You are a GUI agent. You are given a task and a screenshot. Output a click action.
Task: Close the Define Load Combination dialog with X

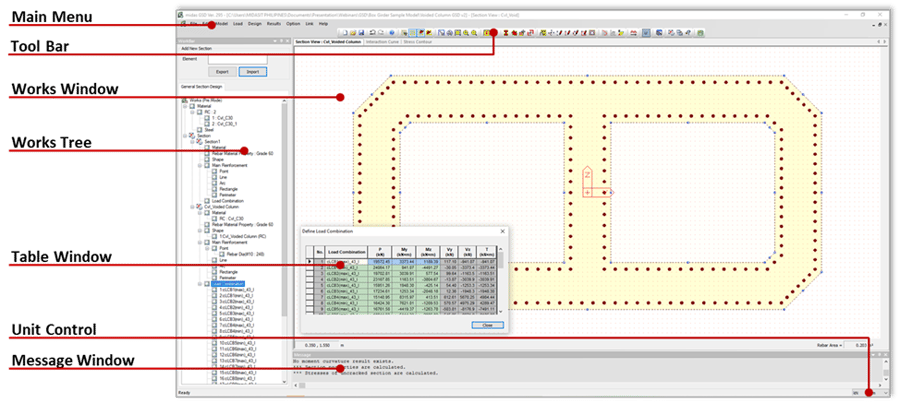coord(502,231)
